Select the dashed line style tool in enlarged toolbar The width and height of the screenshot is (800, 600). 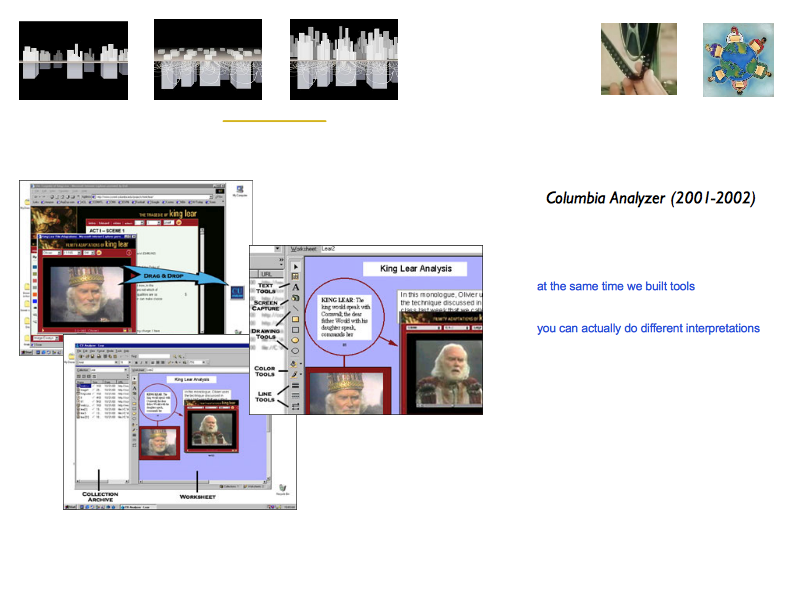[295, 396]
